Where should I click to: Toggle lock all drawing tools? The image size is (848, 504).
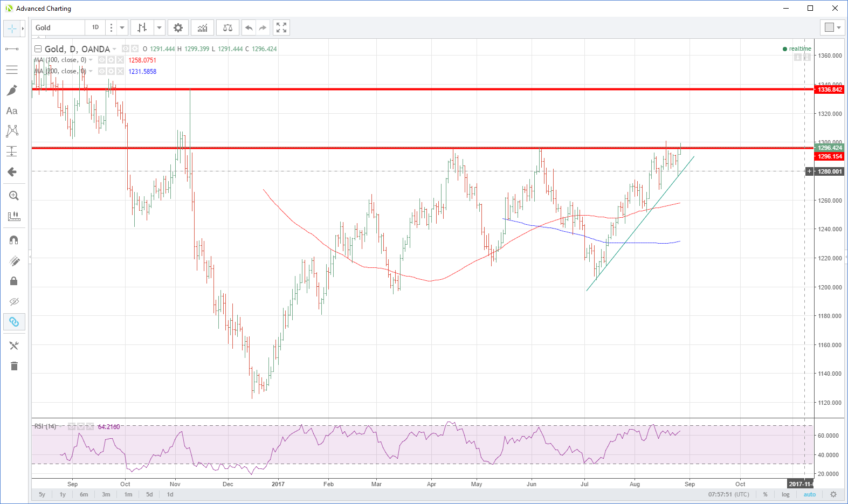tap(14, 281)
